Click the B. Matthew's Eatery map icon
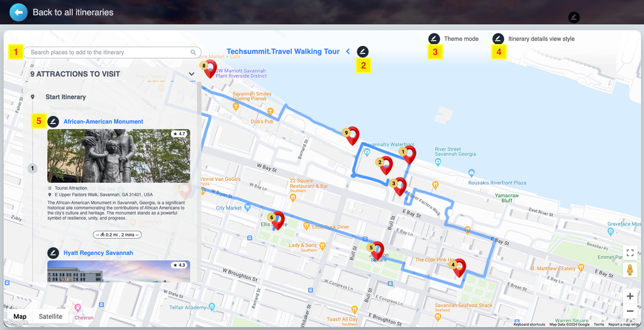644x330 pixels. pyautogui.click(x=580, y=268)
